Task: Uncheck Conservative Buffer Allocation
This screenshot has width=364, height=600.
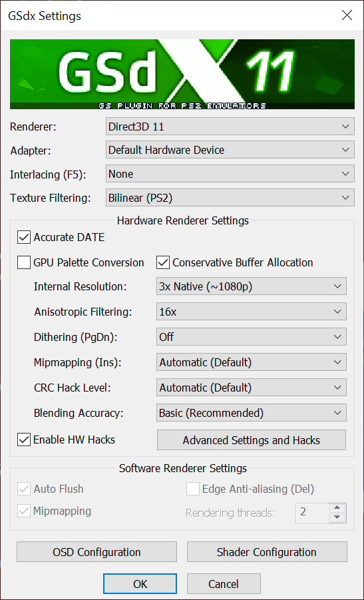Action: point(163,263)
